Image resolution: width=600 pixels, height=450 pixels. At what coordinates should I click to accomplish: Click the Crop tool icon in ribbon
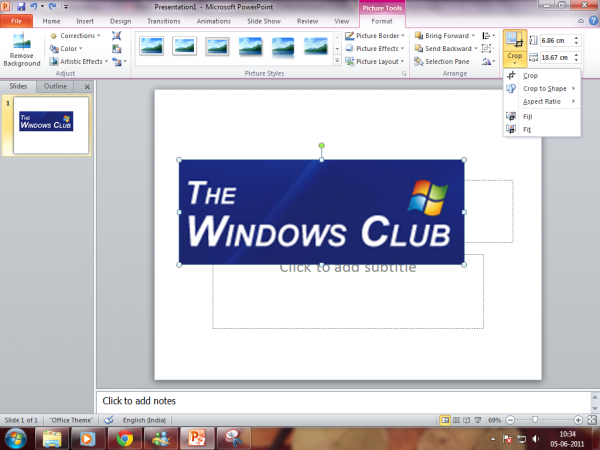tap(514, 39)
